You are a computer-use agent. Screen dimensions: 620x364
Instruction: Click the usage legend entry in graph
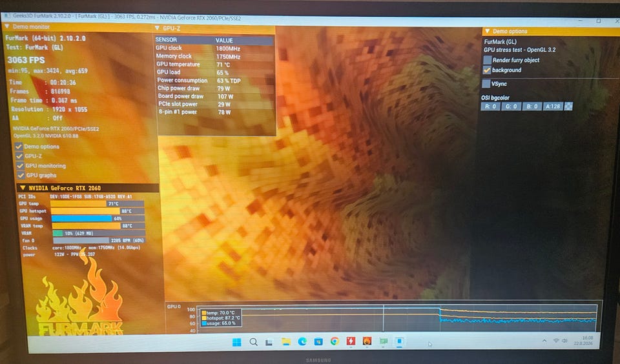tap(219, 323)
